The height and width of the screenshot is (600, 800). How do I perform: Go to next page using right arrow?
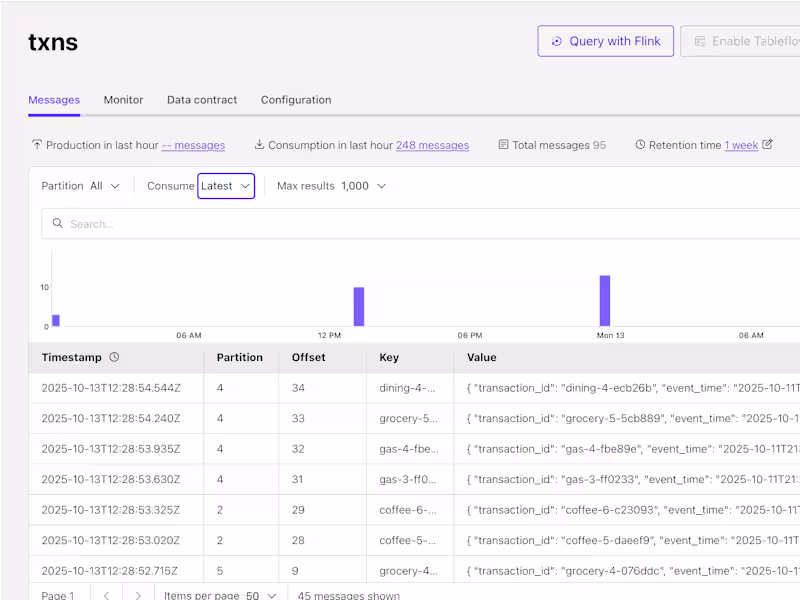pyautogui.click(x=139, y=595)
